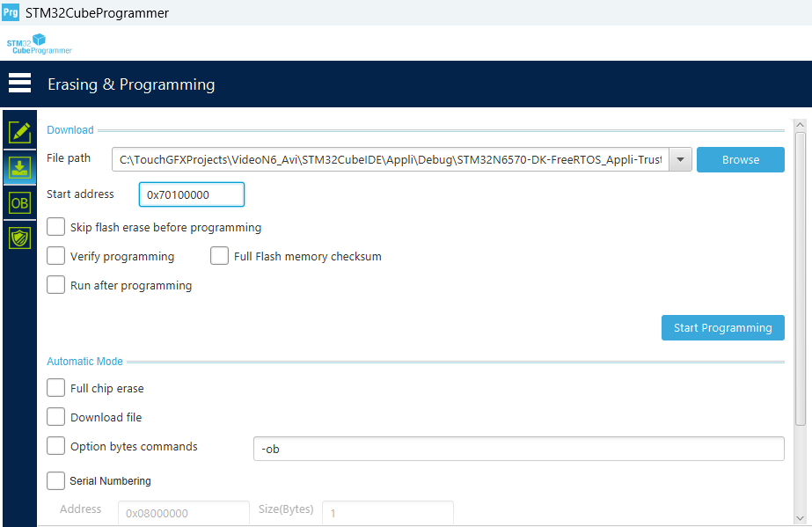Viewport: 812px width, 527px height.
Task: Toggle Verify programming checkbox
Action: point(56,256)
